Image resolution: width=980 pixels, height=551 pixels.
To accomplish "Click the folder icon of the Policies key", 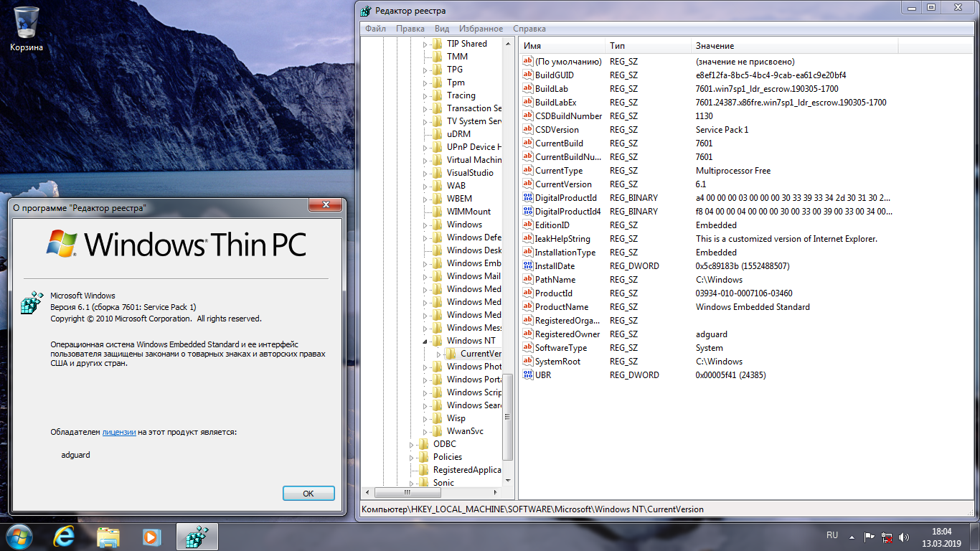I will click(x=423, y=457).
